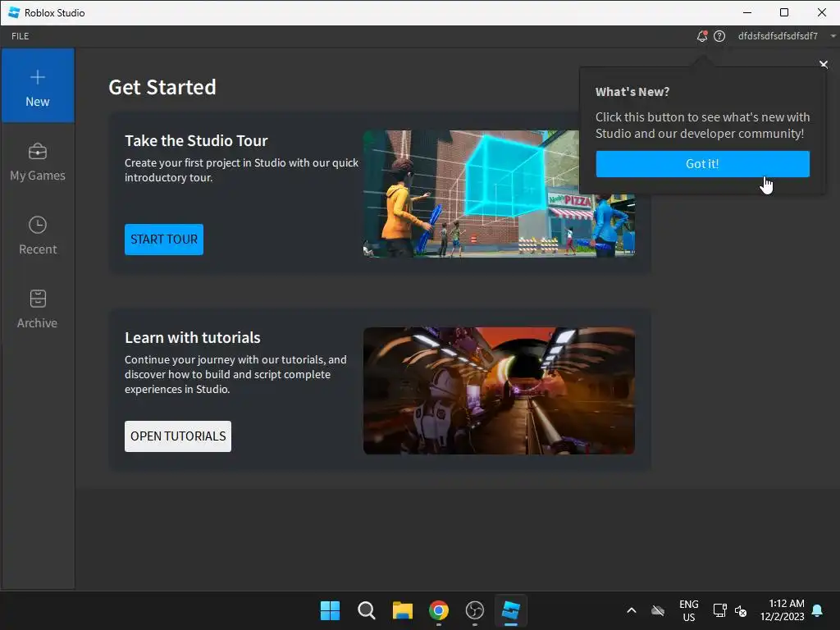
Task: Click Roblox Studio logo in title bar
Action: tap(14, 12)
